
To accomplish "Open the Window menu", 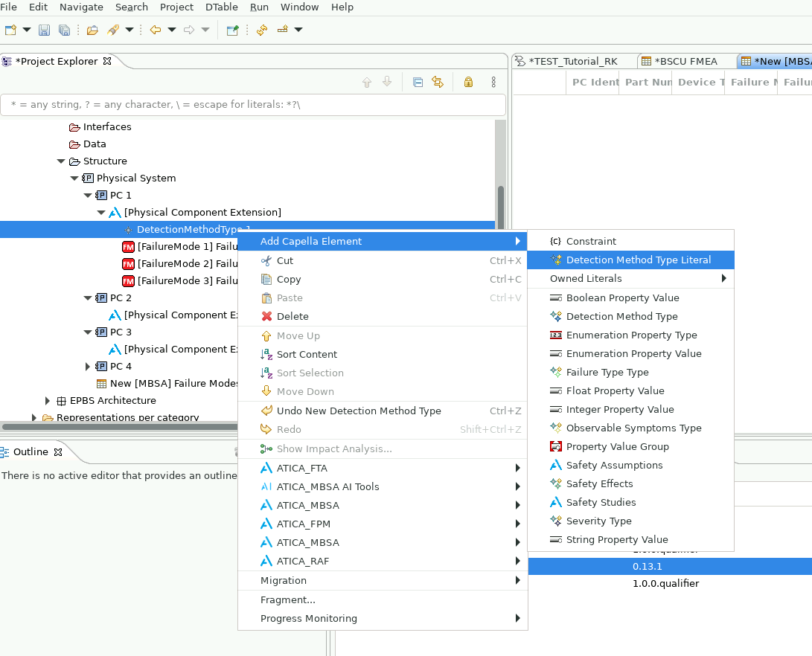I will pyautogui.click(x=299, y=7).
